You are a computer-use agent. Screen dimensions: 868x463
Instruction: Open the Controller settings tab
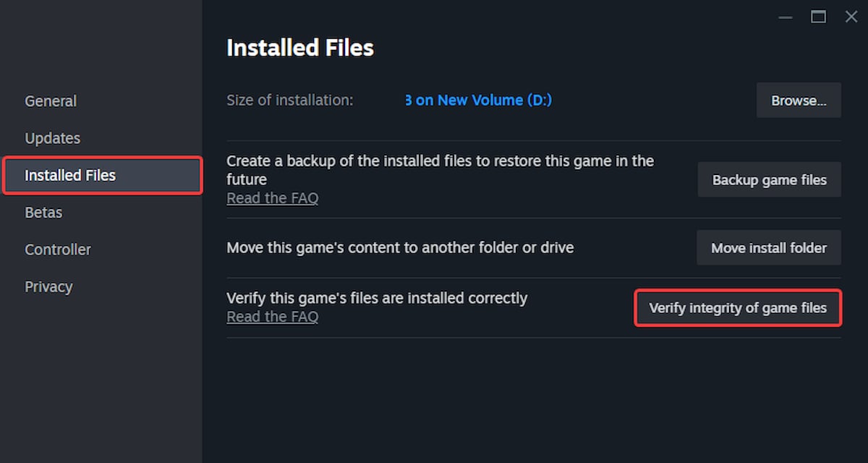click(x=58, y=250)
